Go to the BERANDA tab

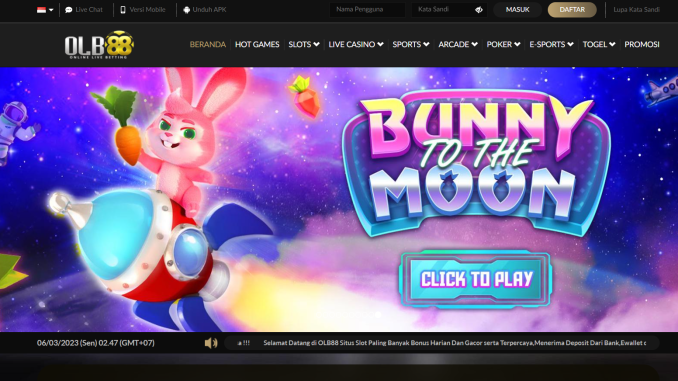(x=208, y=44)
